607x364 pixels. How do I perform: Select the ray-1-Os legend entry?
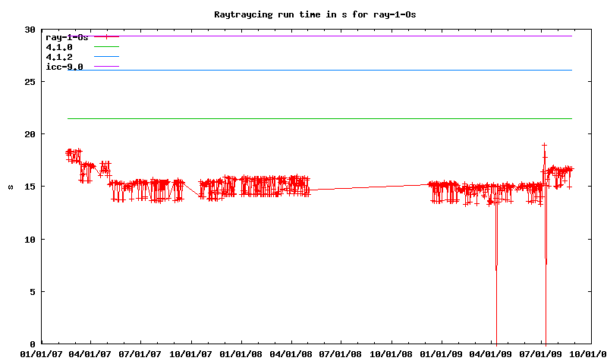coord(68,36)
